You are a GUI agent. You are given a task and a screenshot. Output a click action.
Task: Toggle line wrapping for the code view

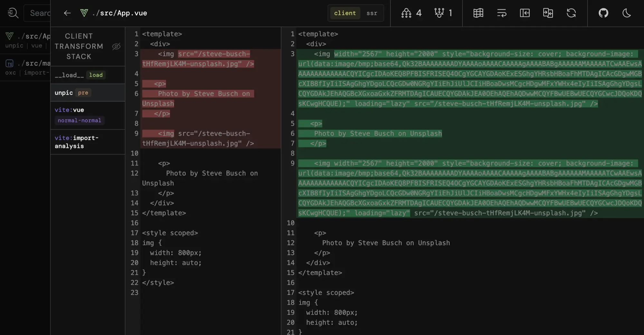pyautogui.click(x=501, y=13)
